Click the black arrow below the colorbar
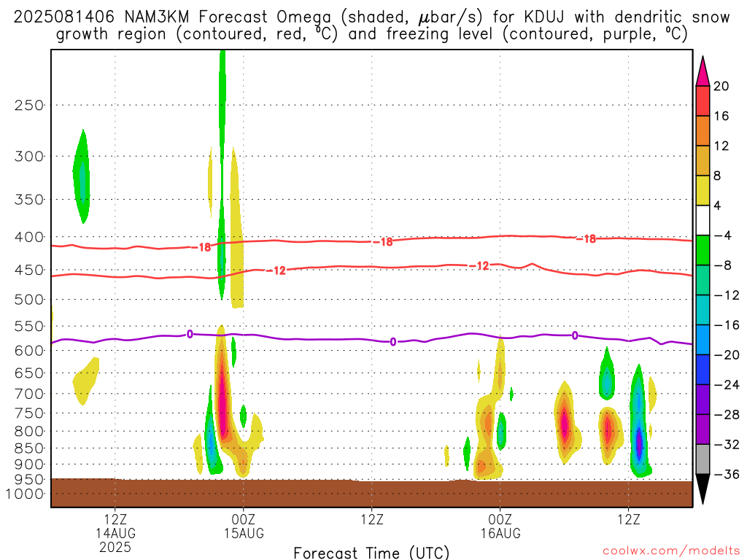This screenshot has width=747, height=560. (x=703, y=488)
